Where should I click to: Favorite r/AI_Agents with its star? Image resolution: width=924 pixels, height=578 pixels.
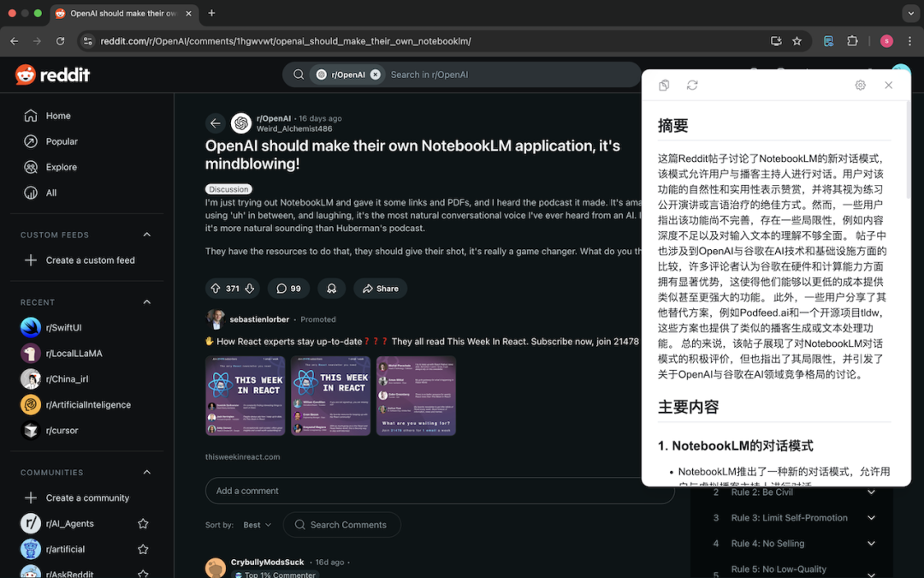pos(143,523)
